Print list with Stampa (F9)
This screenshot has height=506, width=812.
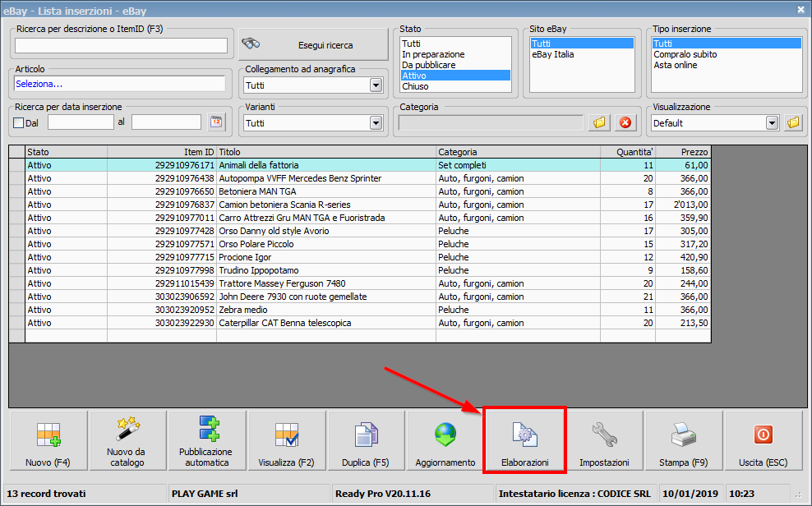(684, 441)
